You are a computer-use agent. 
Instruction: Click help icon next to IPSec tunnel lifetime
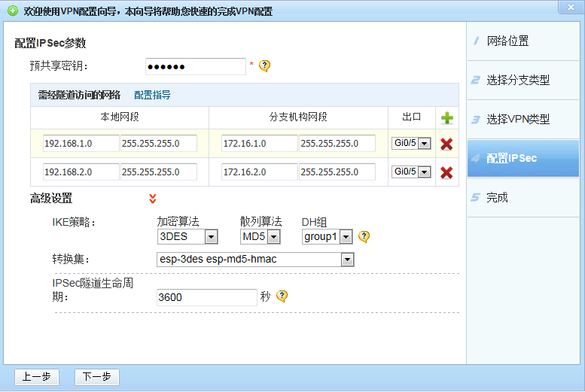click(x=282, y=296)
